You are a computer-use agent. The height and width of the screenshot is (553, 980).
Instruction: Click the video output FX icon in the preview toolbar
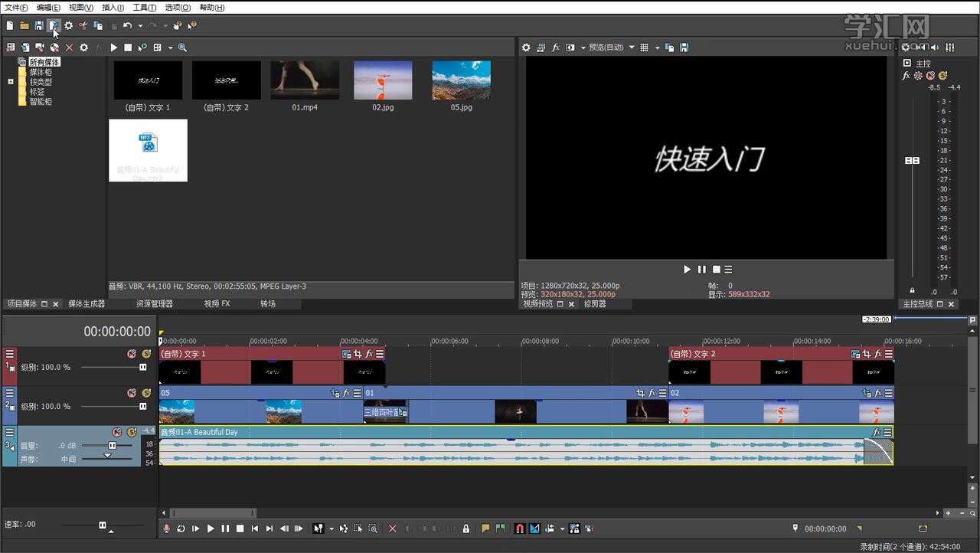point(556,47)
